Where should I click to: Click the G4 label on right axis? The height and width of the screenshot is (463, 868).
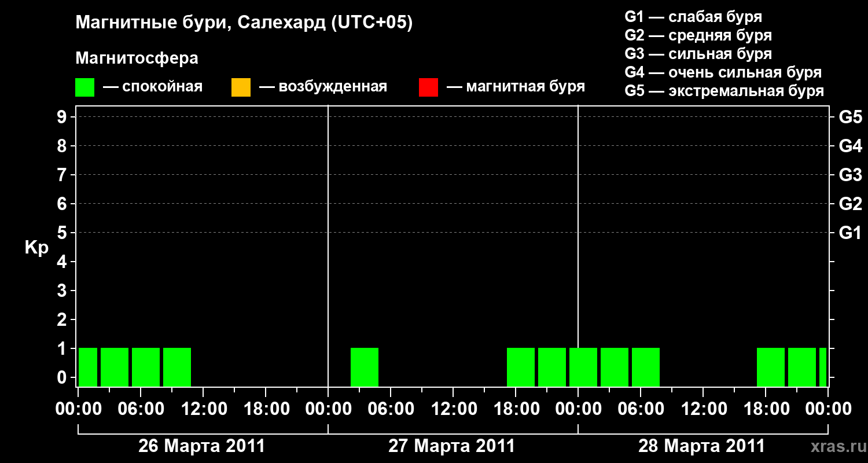[x=850, y=146]
